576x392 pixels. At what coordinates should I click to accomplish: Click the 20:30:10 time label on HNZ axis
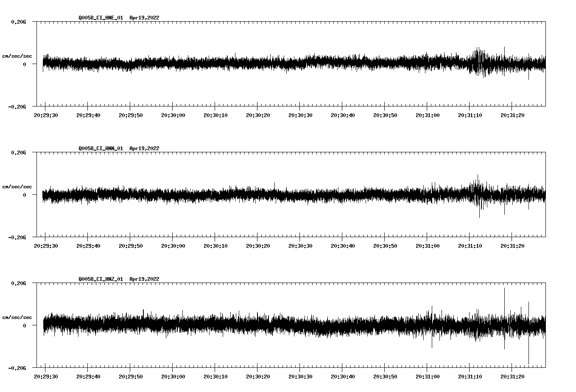tap(215, 377)
